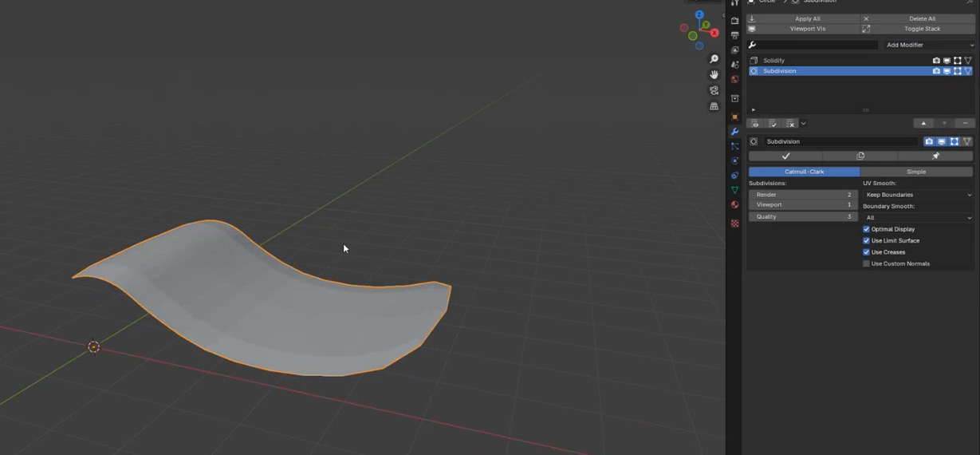Pin modifier with pin button
The width and height of the screenshot is (980, 455).
935,156
